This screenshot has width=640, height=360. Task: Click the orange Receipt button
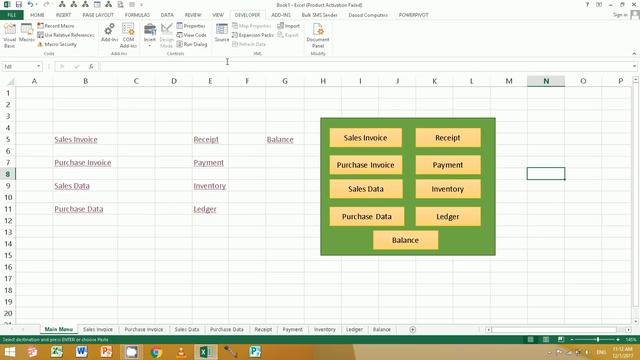click(448, 138)
